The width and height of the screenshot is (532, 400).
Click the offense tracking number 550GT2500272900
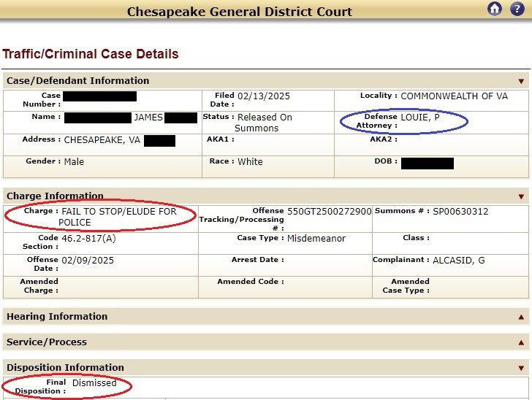point(330,212)
